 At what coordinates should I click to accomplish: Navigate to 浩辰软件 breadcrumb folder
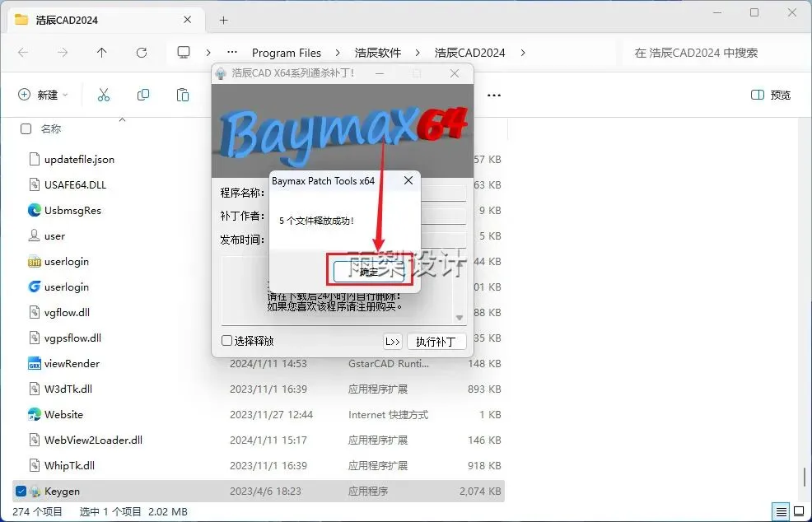coord(378,53)
